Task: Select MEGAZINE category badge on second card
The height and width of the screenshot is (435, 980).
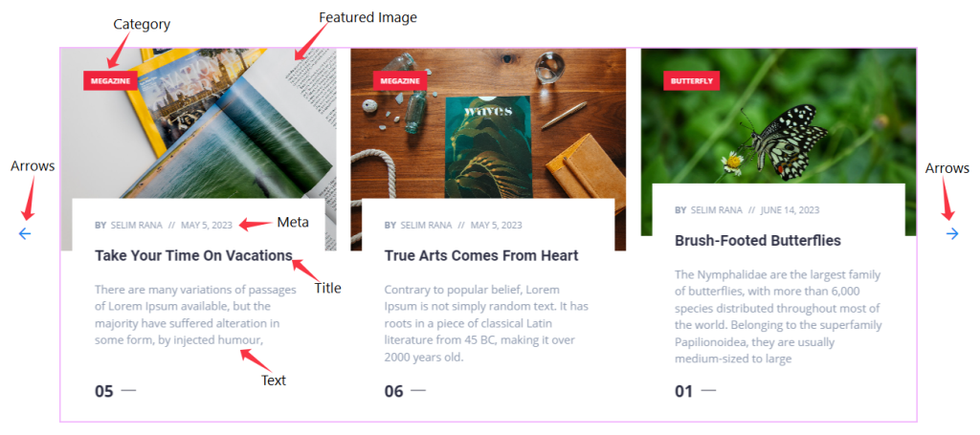Action: point(400,81)
